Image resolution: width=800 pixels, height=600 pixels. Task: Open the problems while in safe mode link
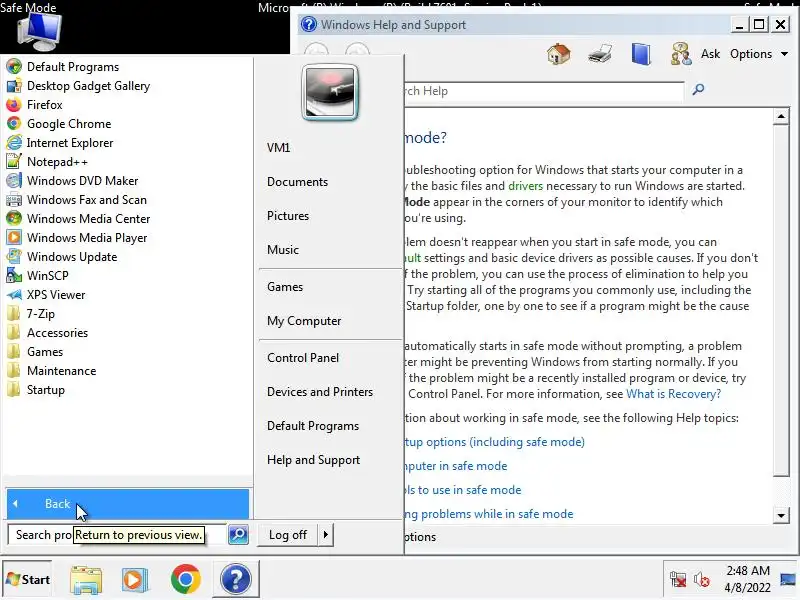click(x=489, y=514)
